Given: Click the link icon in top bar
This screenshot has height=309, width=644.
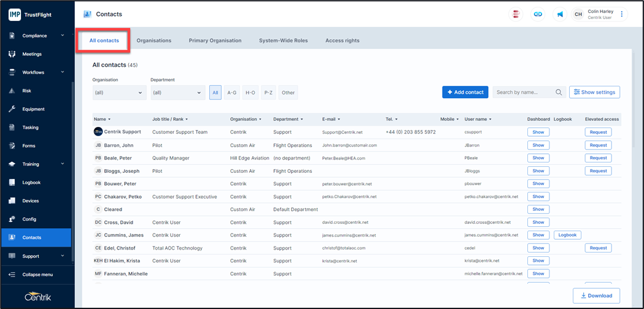Looking at the screenshot, I should 538,14.
